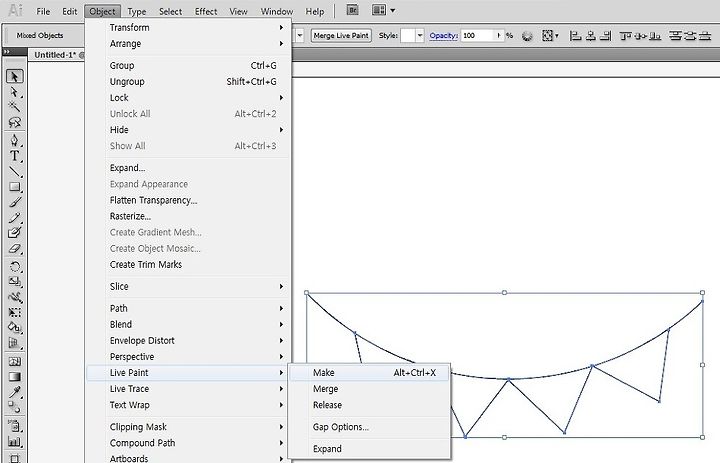Select the Type tool

click(15, 156)
